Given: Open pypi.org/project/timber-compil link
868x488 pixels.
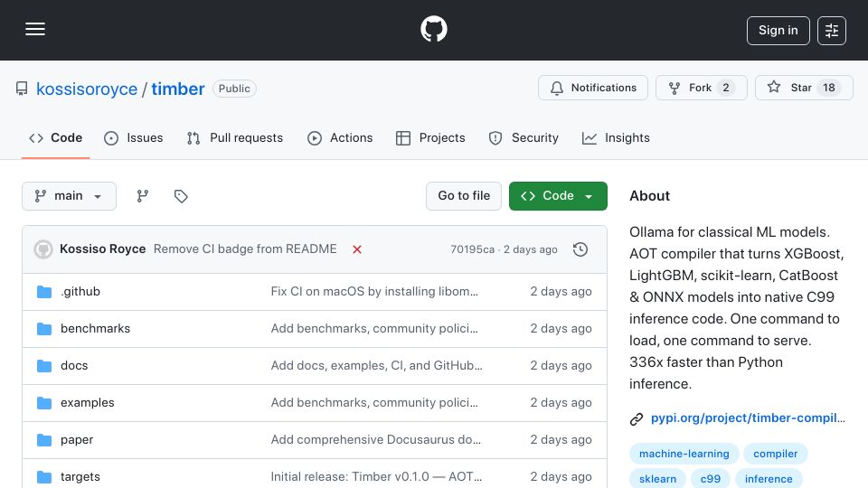Looking at the screenshot, I should [748, 418].
